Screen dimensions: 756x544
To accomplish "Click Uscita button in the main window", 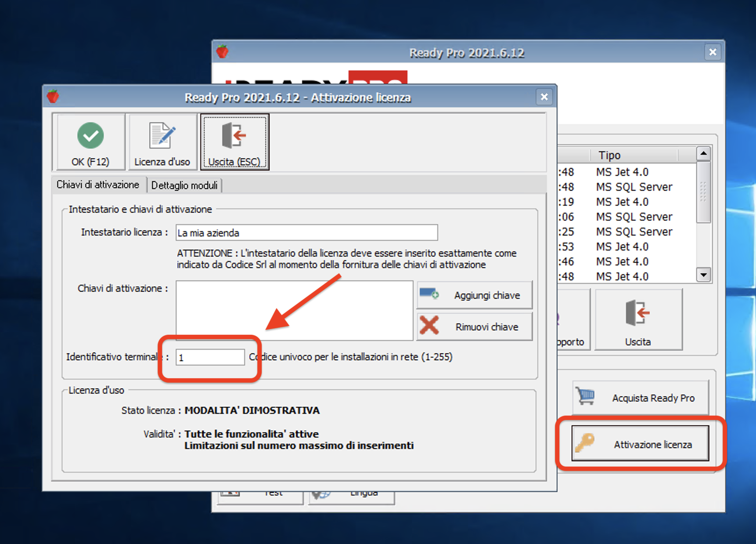I will pyautogui.click(x=638, y=319).
